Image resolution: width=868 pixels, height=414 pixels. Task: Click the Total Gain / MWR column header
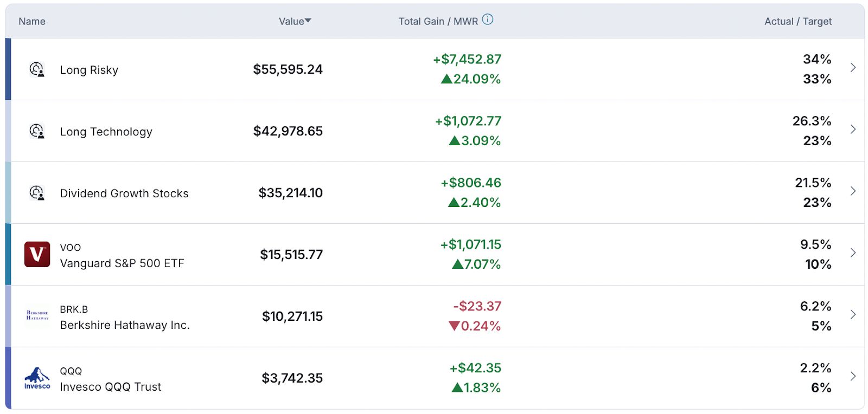coord(438,21)
